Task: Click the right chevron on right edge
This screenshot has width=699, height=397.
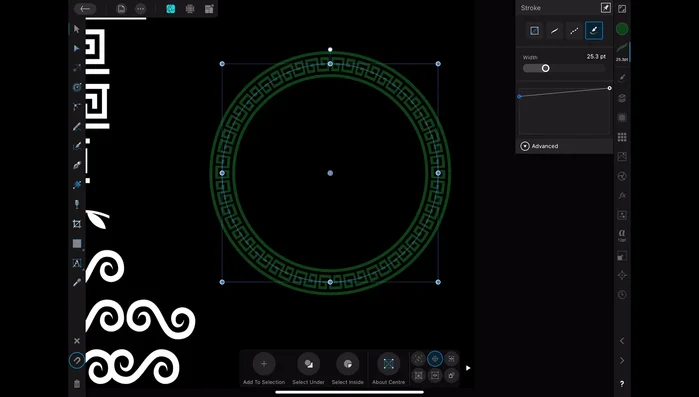Action: point(622,360)
